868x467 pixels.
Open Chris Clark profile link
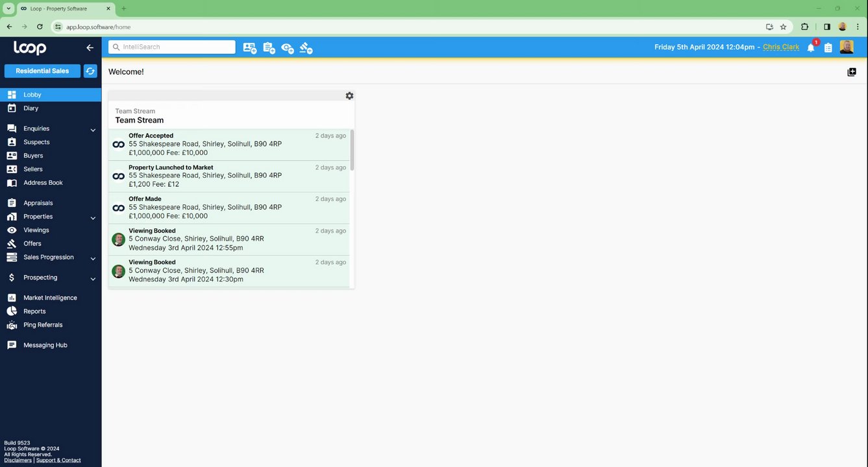tap(781, 47)
